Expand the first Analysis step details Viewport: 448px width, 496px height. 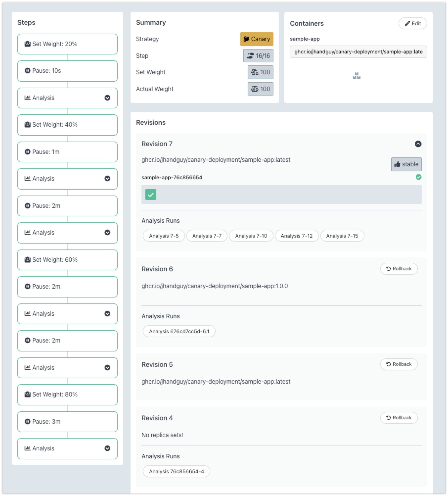pos(107,98)
